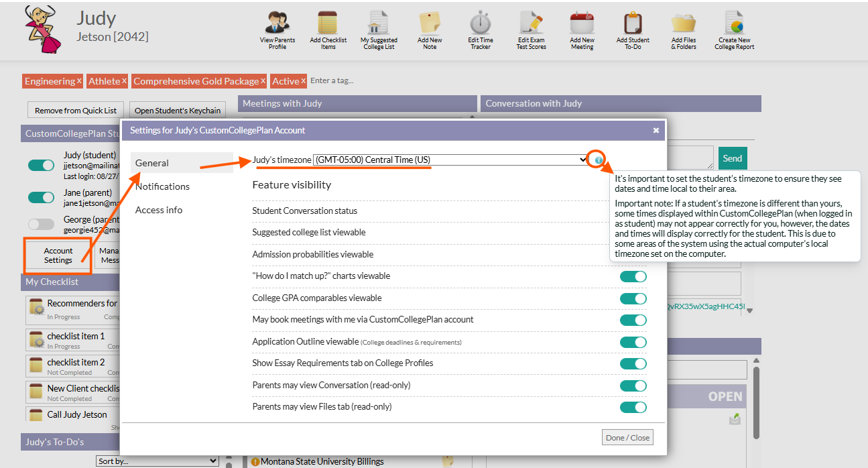Click the Add New Meeting calendar icon

[582, 22]
